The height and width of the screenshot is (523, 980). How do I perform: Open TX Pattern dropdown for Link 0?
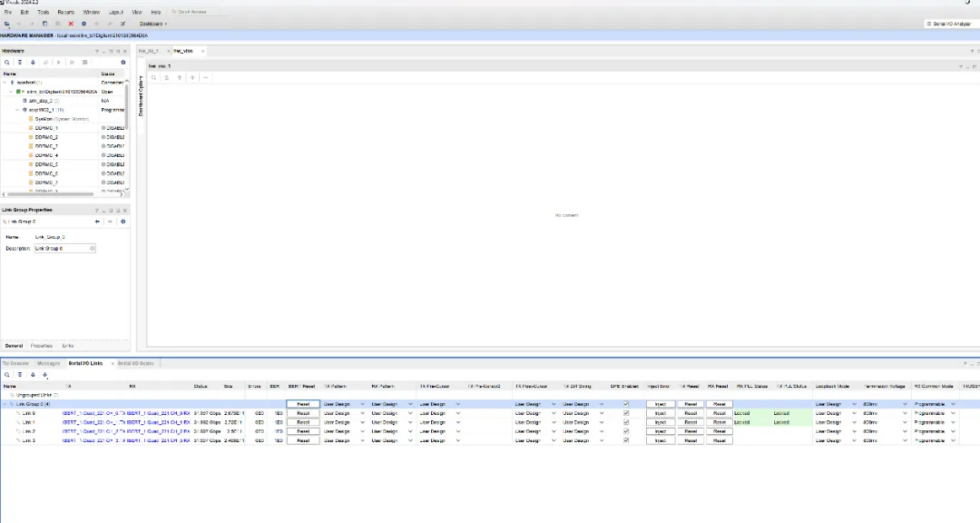(x=362, y=413)
